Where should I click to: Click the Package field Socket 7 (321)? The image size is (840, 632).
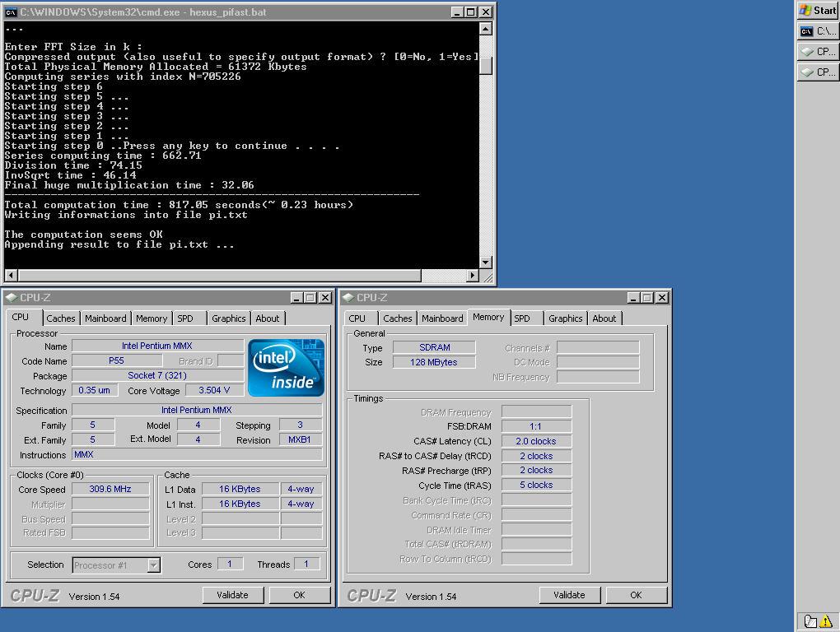tap(157, 376)
